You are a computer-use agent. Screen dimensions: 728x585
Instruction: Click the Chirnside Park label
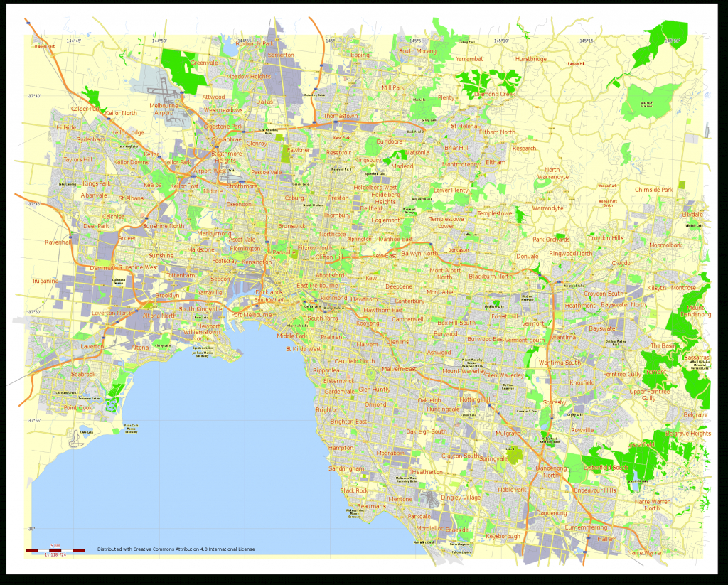click(x=653, y=190)
